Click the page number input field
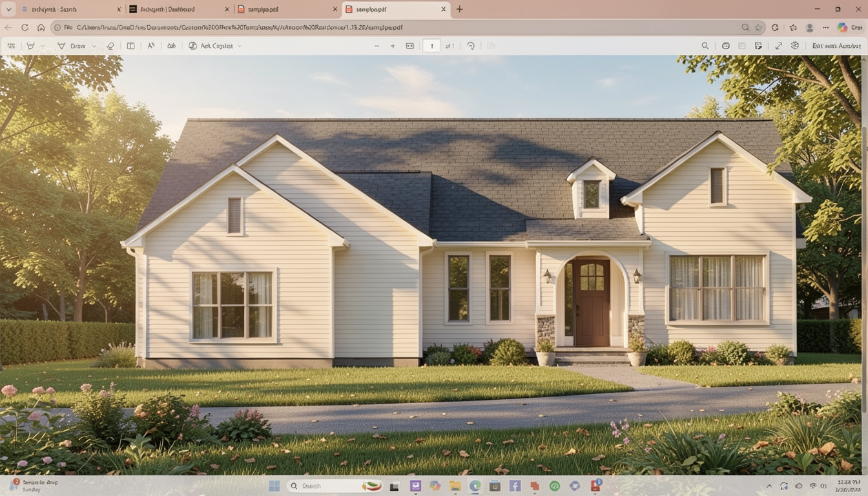The image size is (868, 496). [431, 46]
